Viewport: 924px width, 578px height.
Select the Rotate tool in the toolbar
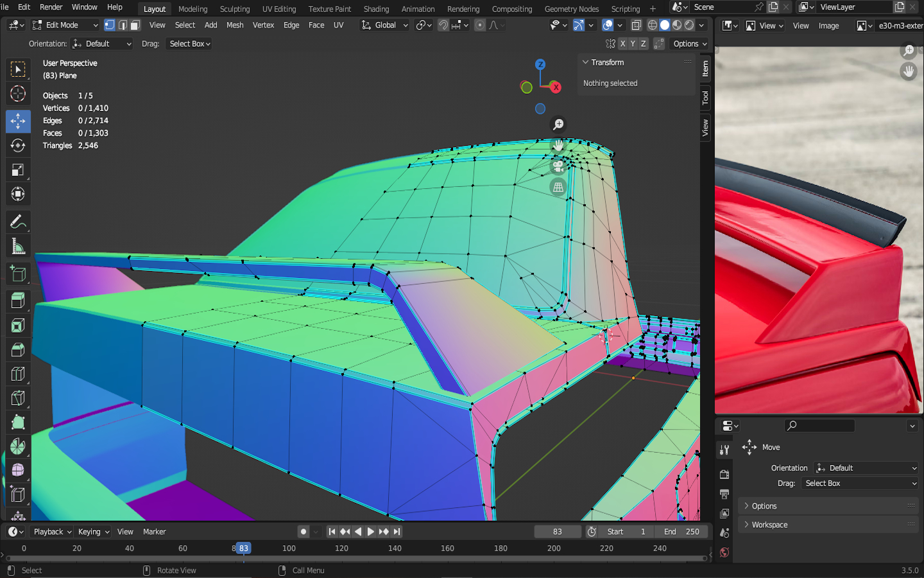coord(18,146)
